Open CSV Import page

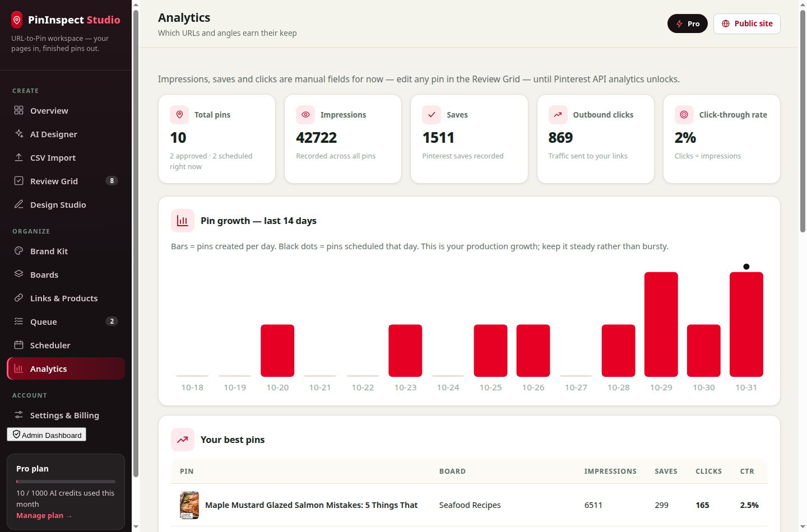click(x=66, y=158)
